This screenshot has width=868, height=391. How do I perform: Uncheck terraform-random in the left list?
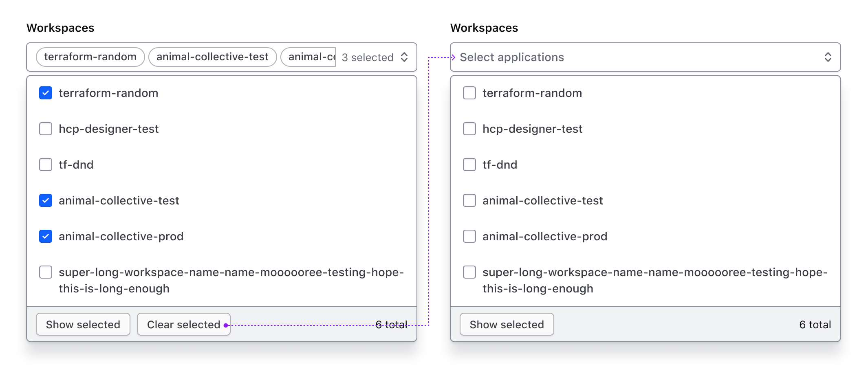(45, 93)
